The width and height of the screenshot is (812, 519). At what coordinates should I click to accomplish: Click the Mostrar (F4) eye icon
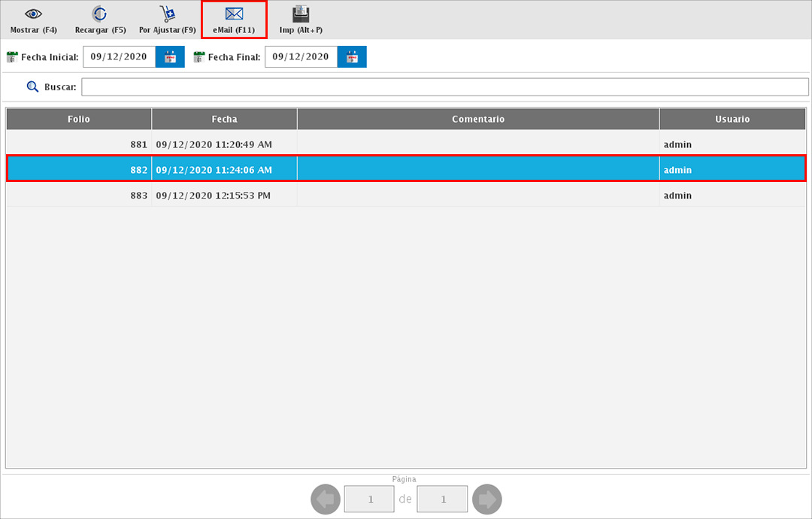pyautogui.click(x=34, y=14)
